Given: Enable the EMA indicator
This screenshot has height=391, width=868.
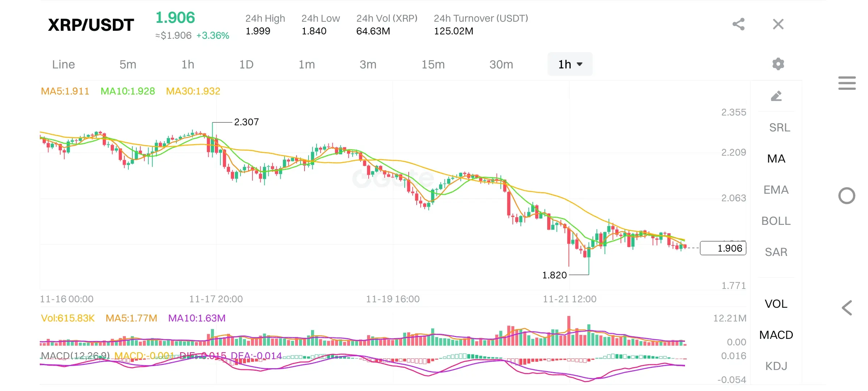Looking at the screenshot, I should 776,190.
